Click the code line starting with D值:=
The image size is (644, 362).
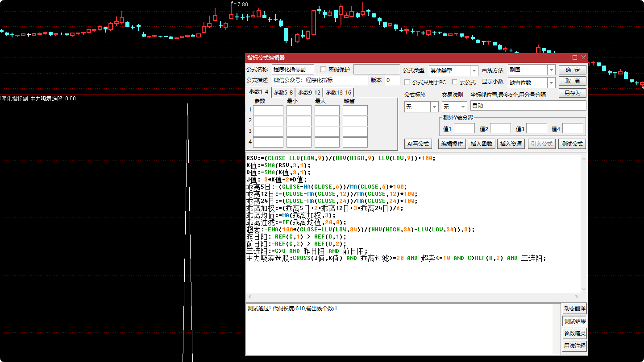[x=278, y=173]
